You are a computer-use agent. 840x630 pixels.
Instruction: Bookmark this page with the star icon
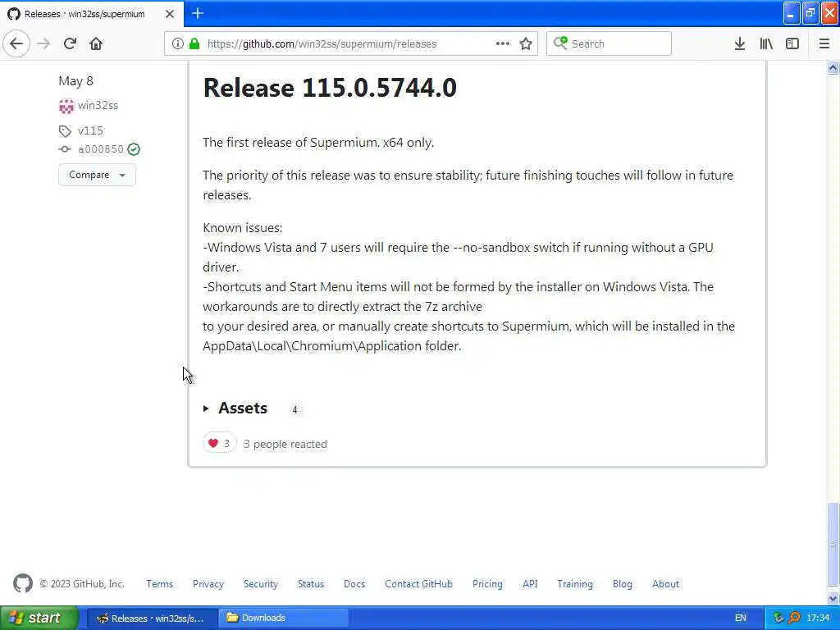(x=526, y=43)
